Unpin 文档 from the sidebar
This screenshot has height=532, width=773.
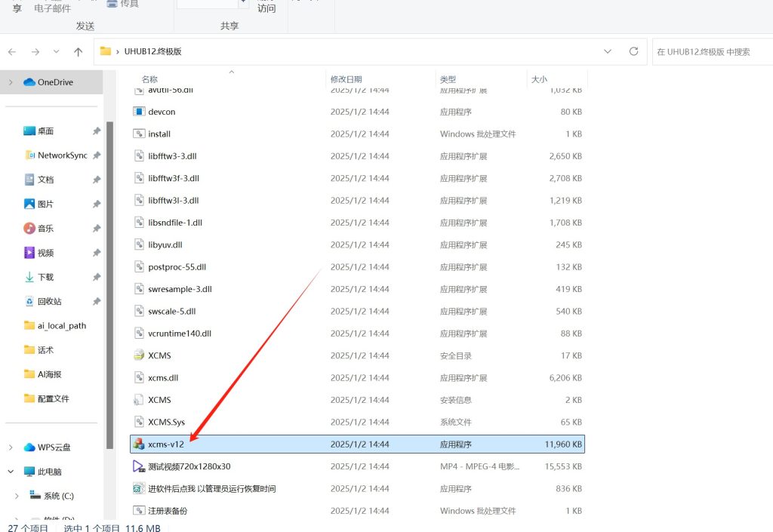[x=97, y=180]
